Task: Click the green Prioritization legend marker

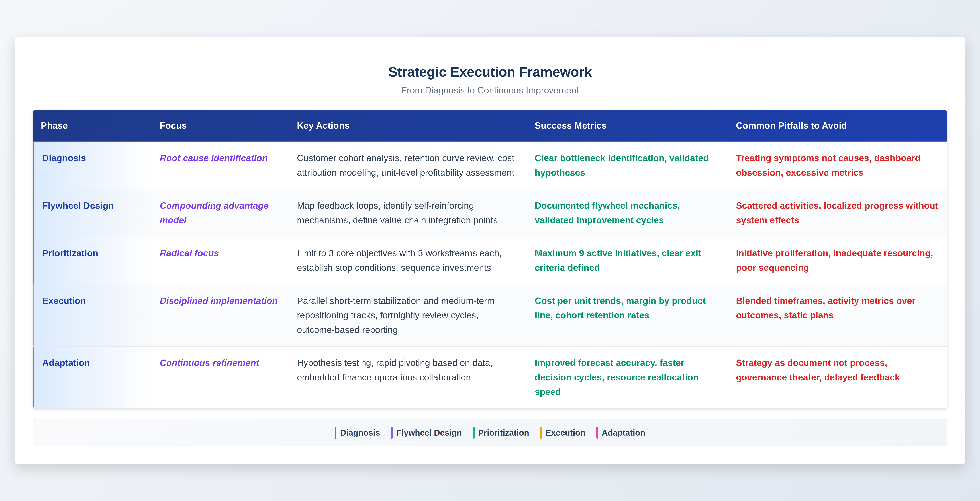Action: [473, 433]
